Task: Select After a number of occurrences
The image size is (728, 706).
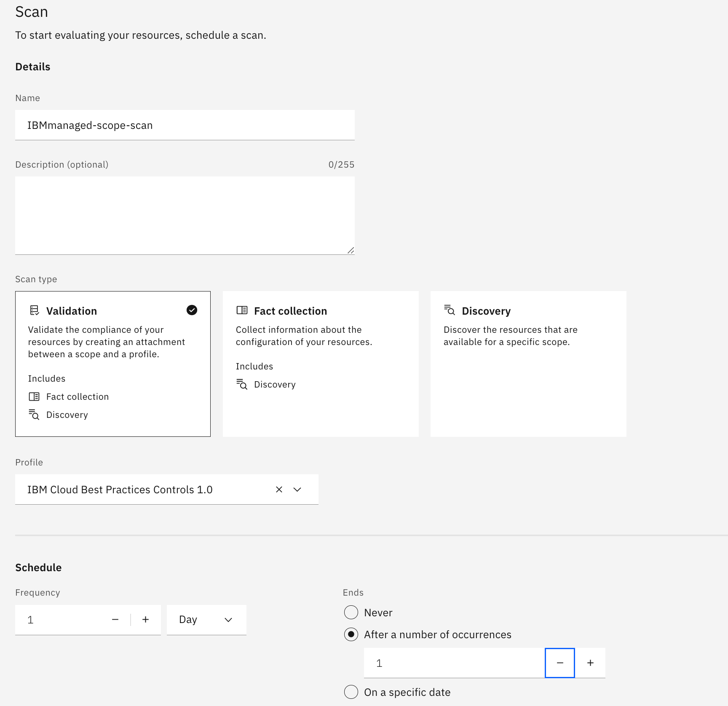Action: pos(351,634)
